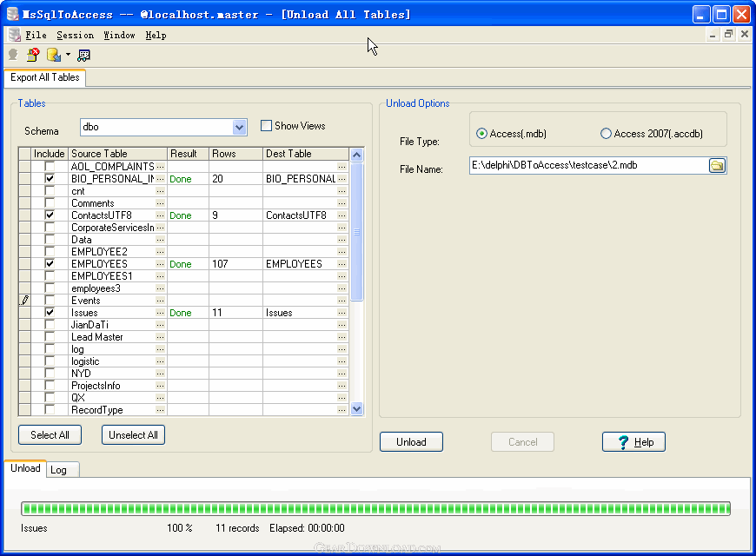Click the Unselect All button
756x556 pixels.
coord(133,435)
